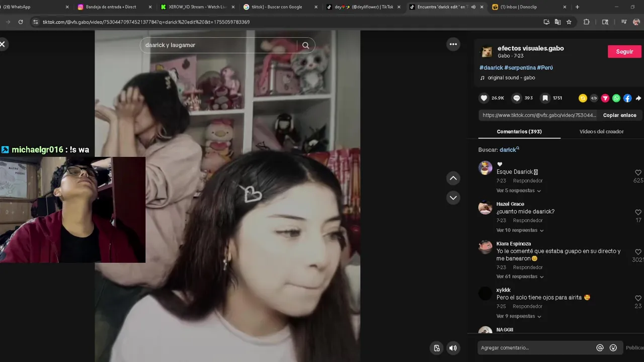
Task: Toggle video mute speaker icon
Action: (453, 348)
